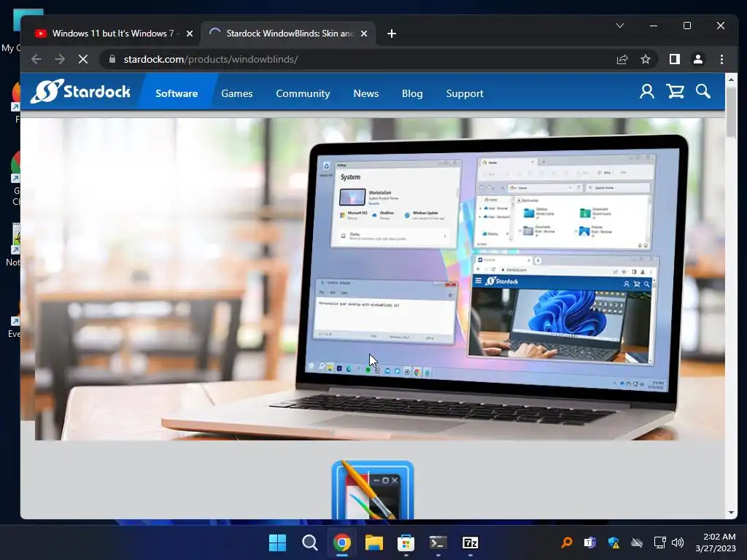Open the Stardock account user icon
The height and width of the screenshot is (560, 747).
click(x=646, y=91)
